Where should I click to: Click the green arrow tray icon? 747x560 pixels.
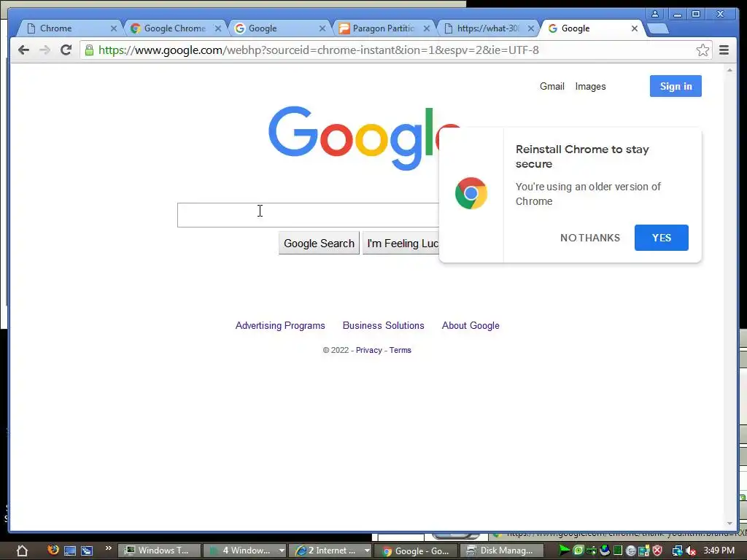(x=565, y=550)
